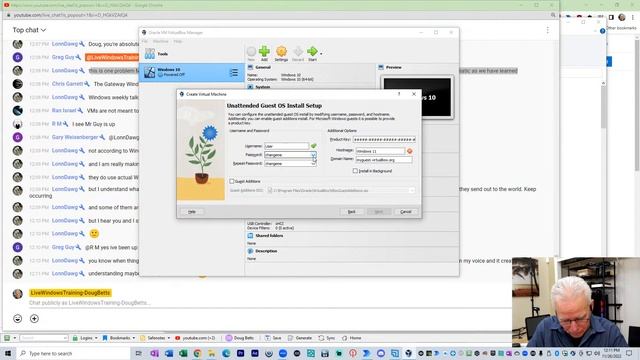Open the Guest Additions ISO dropdown
Image resolution: width=640 pixels, height=360 pixels.
pyautogui.click(x=411, y=191)
